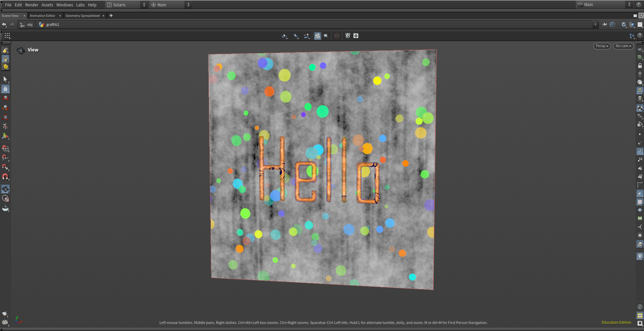The image size is (644, 331).
Task: Toggle display of point numbers icon
Action: pos(640,160)
